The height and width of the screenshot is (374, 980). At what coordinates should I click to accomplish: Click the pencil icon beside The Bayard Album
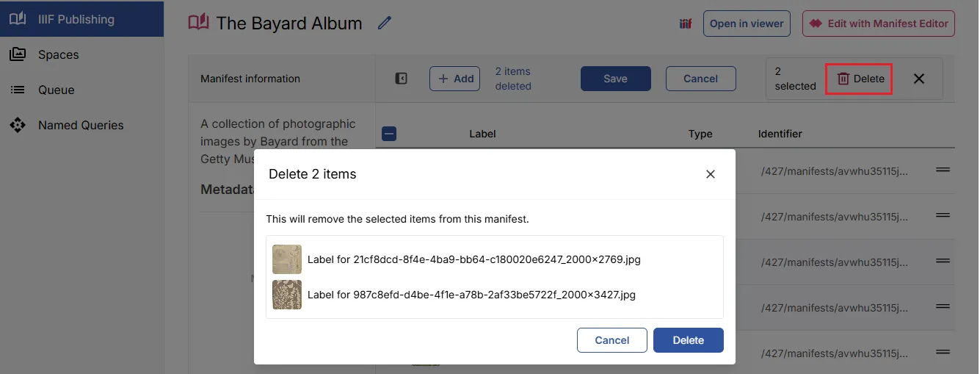tap(385, 23)
